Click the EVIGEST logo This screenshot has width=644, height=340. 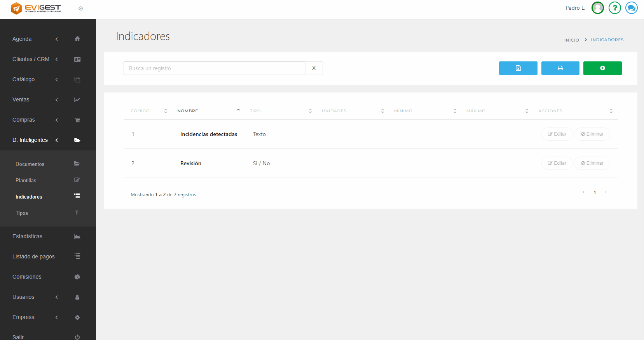point(36,8)
